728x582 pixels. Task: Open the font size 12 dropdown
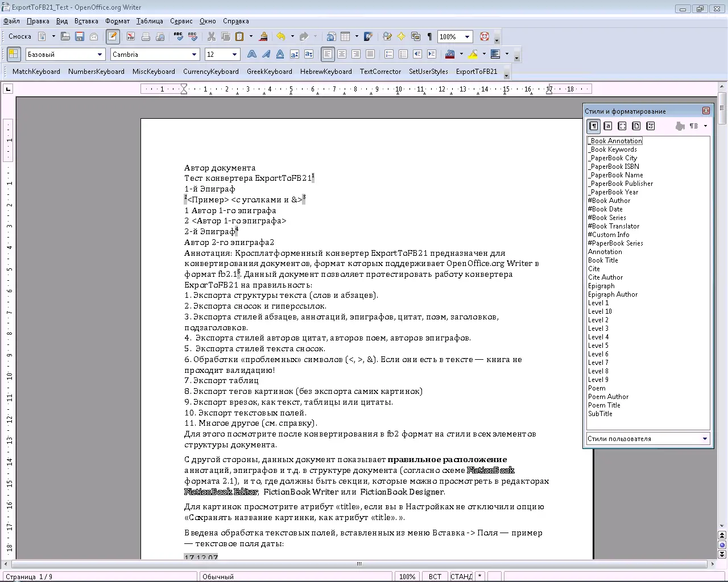(x=235, y=54)
